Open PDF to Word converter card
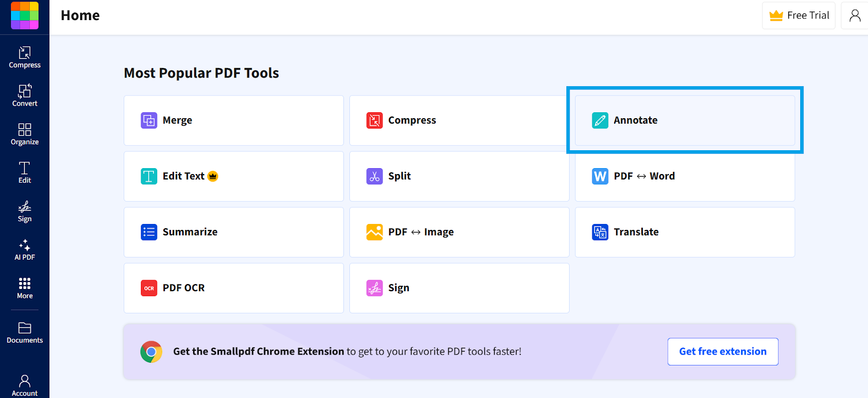 pyautogui.click(x=685, y=176)
